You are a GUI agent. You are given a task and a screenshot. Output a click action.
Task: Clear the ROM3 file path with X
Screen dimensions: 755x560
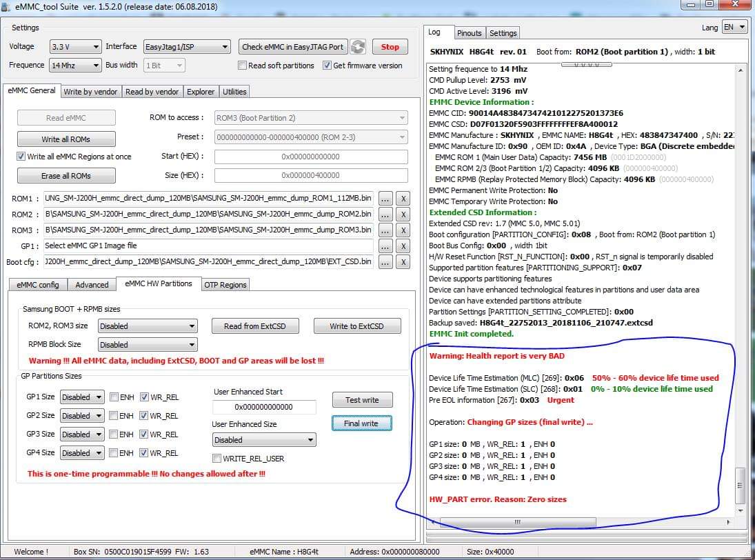point(403,230)
